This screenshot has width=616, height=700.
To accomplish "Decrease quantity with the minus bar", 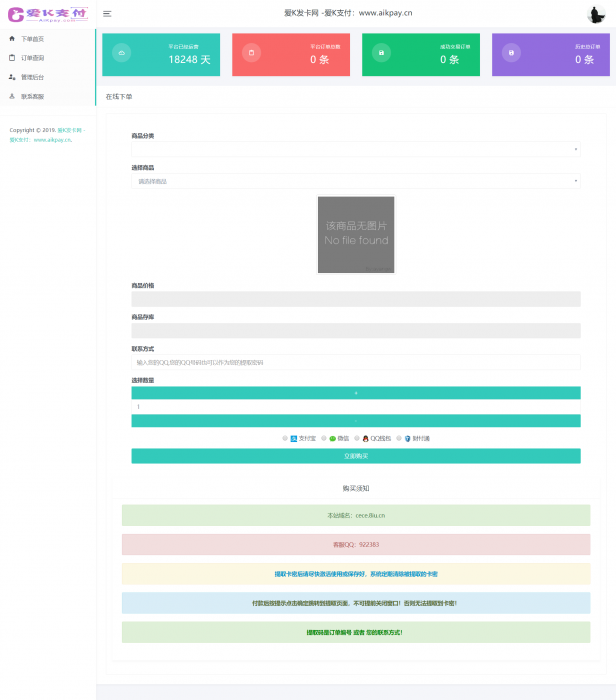I will pyautogui.click(x=355, y=421).
